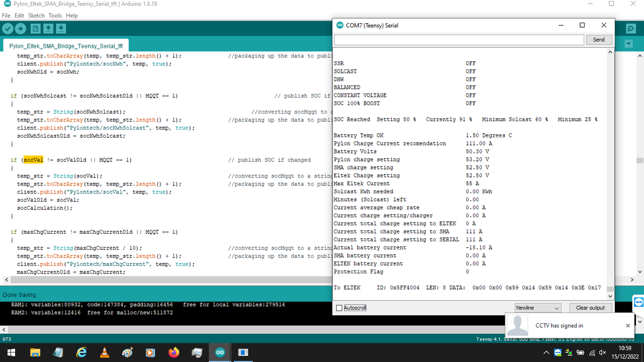Open Internet Explorer from the taskbar

click(82, 352)
